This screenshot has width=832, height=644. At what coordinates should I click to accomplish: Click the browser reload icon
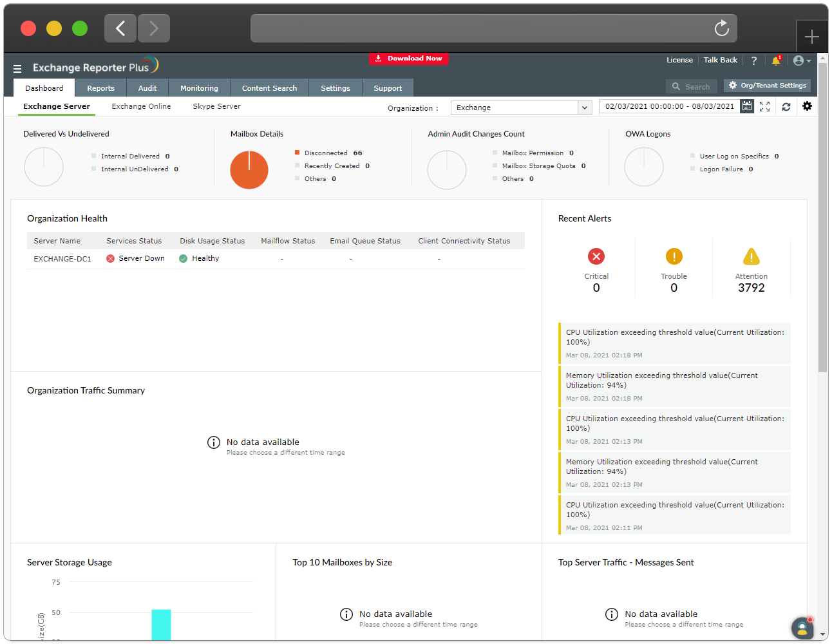coord(722,28)
